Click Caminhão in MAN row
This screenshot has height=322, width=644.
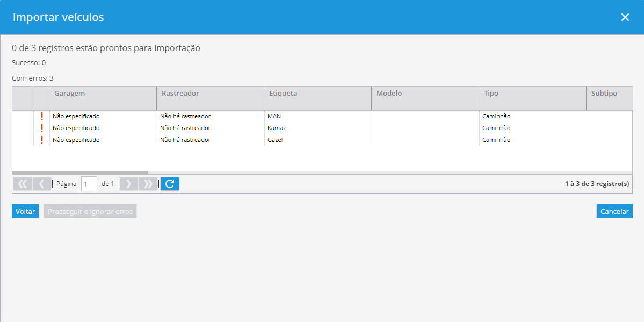pyautogui.click(x=496, y=116)
